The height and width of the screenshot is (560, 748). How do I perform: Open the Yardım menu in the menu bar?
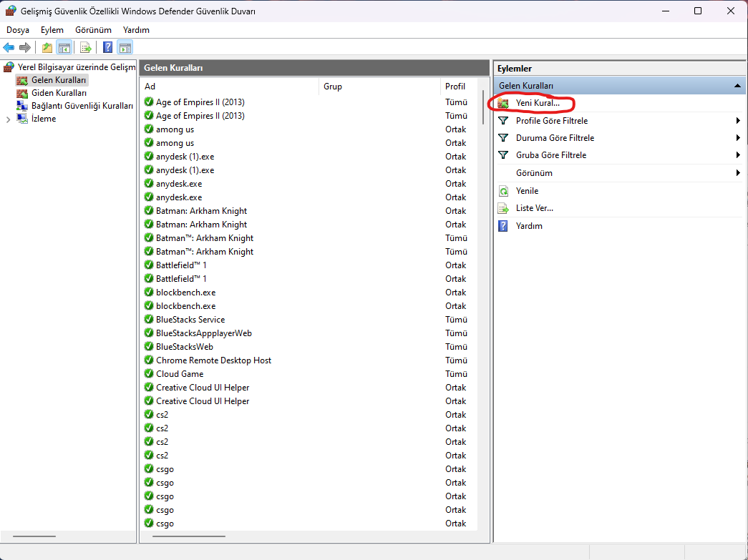click(x=136, y=30)
